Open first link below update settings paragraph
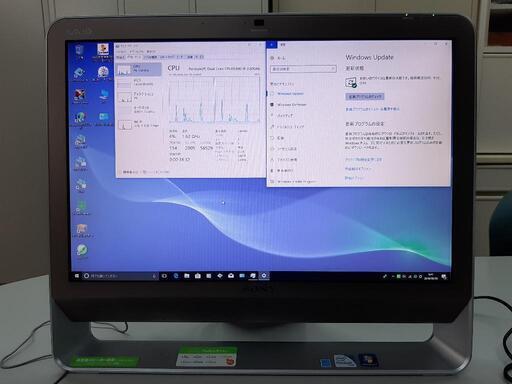The image size is (512, 384). pos(364,160)
